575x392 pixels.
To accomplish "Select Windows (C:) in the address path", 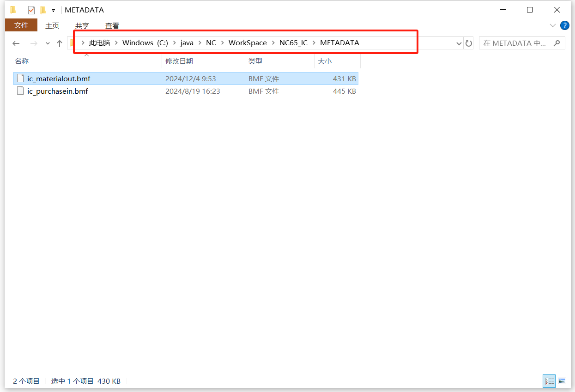I will (145, 43).
